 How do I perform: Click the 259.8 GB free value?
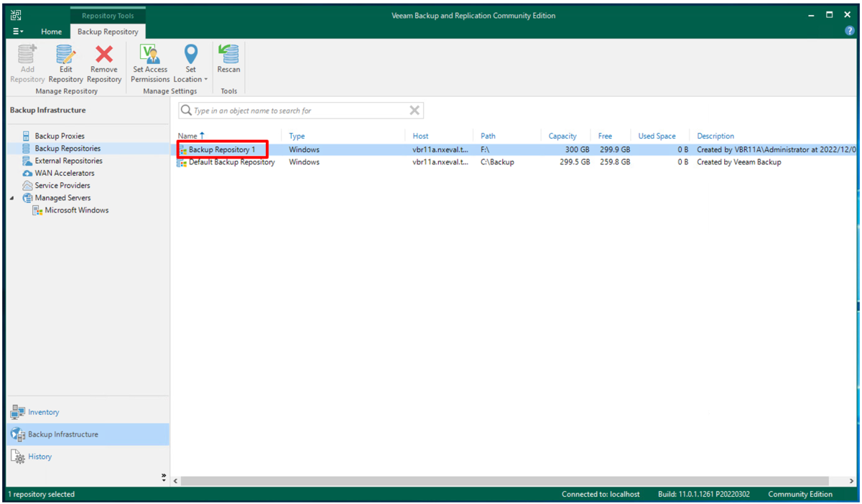coord(614,162)
